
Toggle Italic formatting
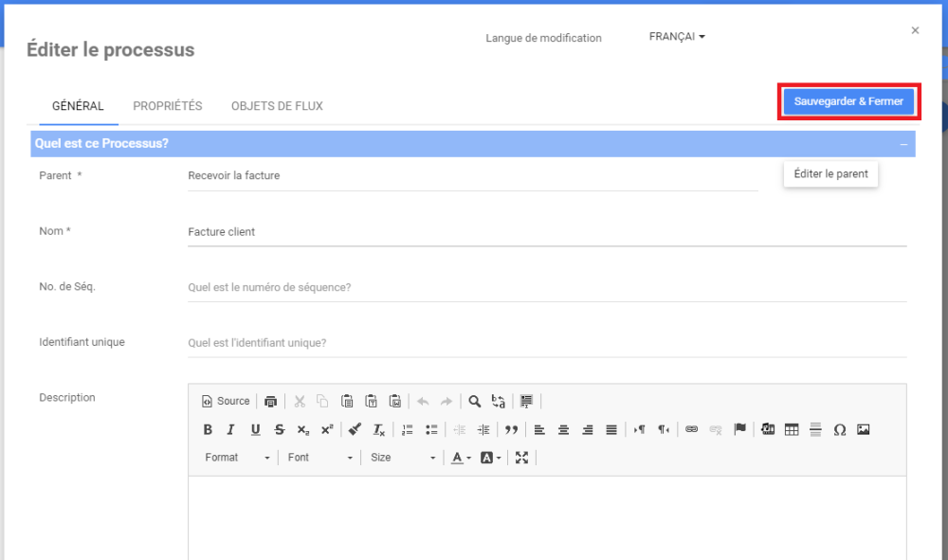coord(230,429)
